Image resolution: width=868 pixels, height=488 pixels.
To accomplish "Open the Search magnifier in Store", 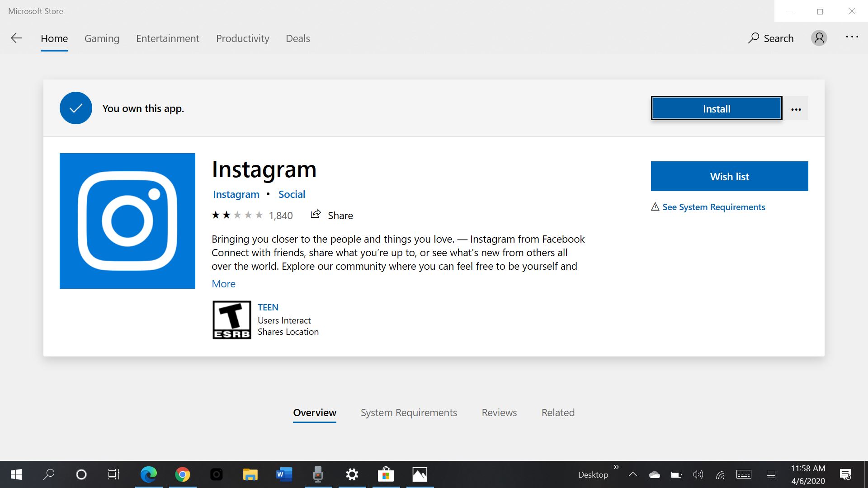I will pyautogui.click(x=771, y=38).
